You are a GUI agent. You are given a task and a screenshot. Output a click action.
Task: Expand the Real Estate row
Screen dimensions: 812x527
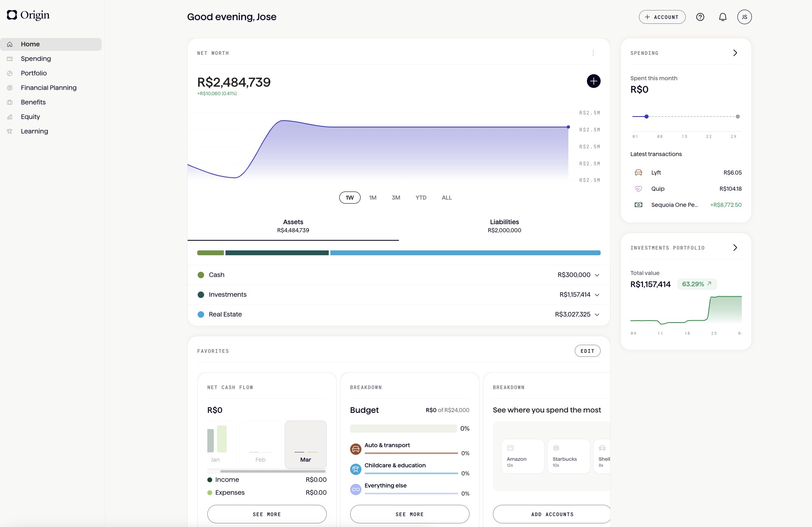click(597, 315)
